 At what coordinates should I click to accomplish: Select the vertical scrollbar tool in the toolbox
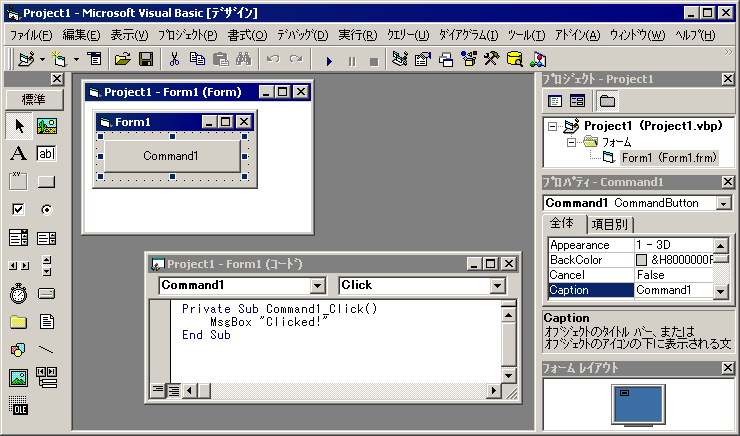[47, 266]
